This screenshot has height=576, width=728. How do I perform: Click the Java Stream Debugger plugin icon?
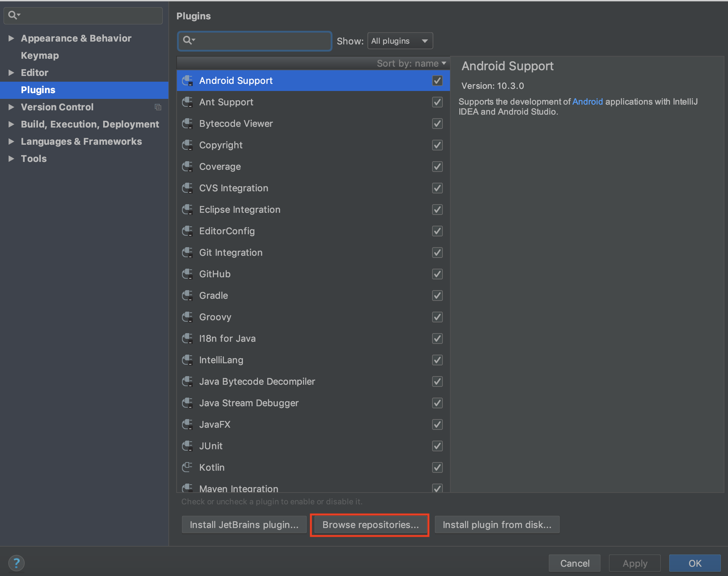[187, 403]
